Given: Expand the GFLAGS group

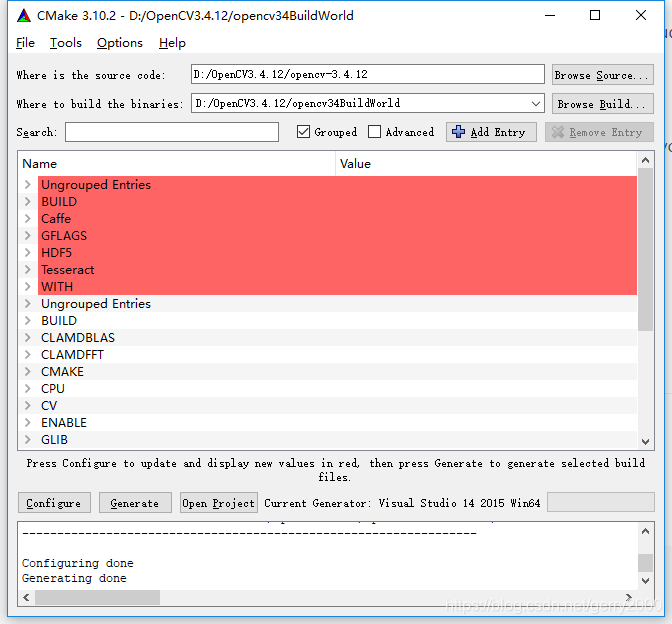Looking at the screenshot, I should click(28, 235).
